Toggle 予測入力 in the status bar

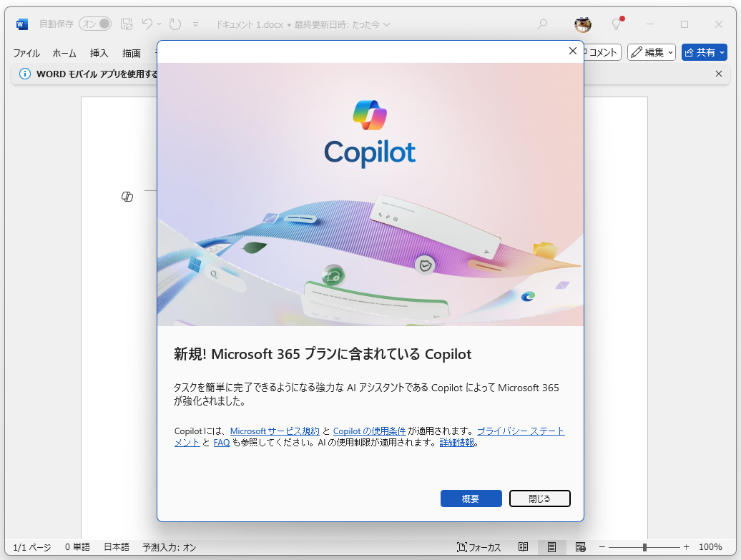pyautogui.click(x=169, y=547)
